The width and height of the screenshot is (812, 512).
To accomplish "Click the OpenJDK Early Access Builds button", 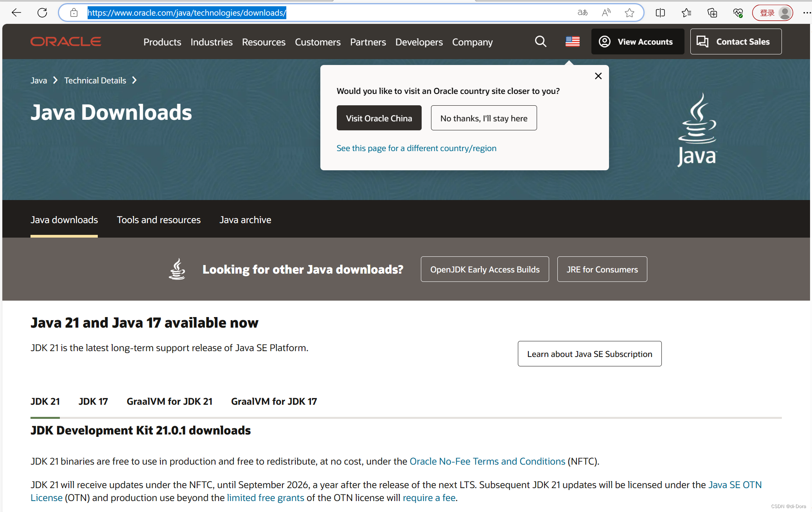I will [485, 269].
